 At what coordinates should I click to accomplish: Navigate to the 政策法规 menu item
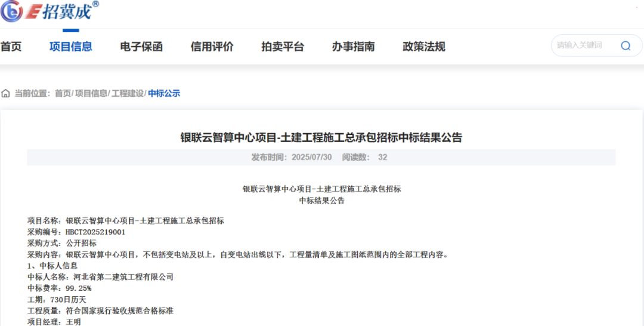pyautogui.click(x=424, y=47)
